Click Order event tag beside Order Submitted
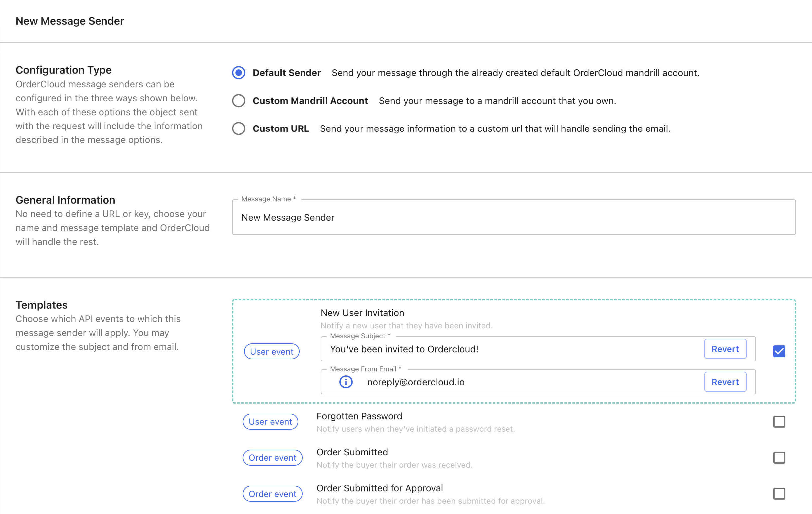Image resolution: width=812 pixels, height=514 pixels. click(x=272, y=458)
